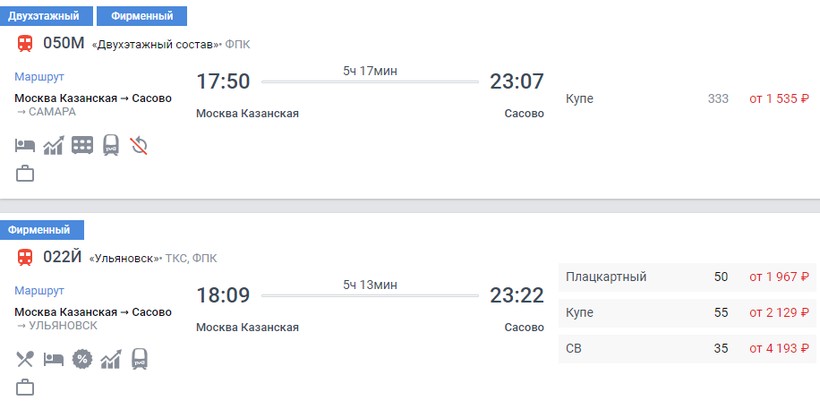This screenshot has width=820, height=409.
Task: Select the Купе option priced from 1 535 ₽
Action: click(x=689, y=99)
